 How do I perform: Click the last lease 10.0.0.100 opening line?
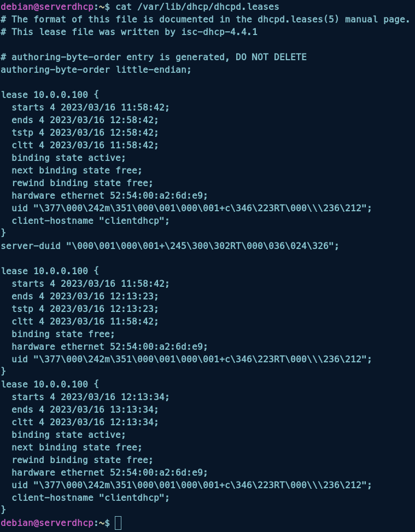coord(50,384)
